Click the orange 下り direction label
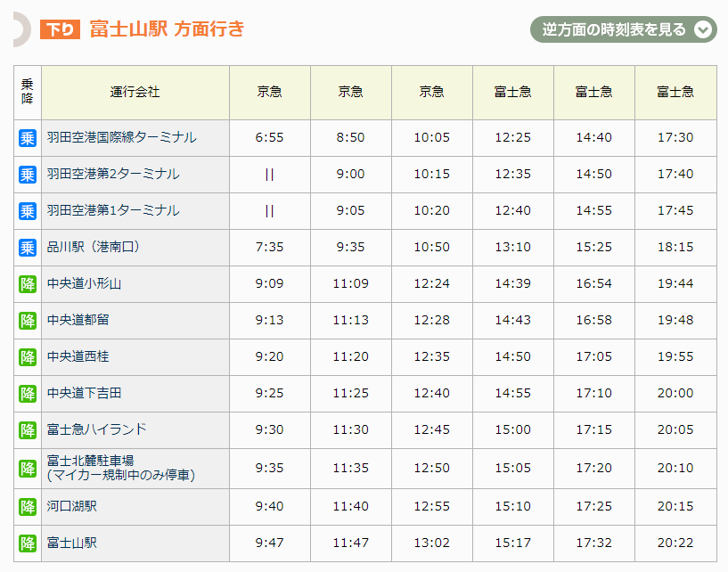The image size is (728, 572). click(x=61, y=29)
